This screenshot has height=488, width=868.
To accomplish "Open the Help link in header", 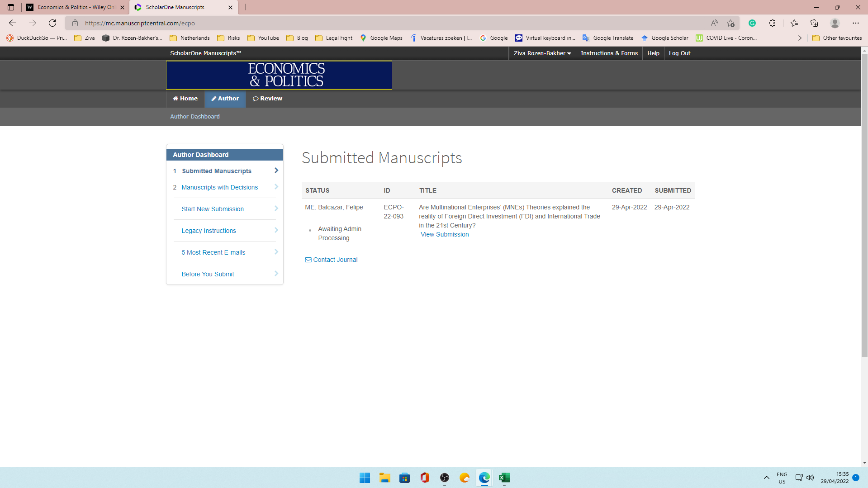I will coord(653,53).
